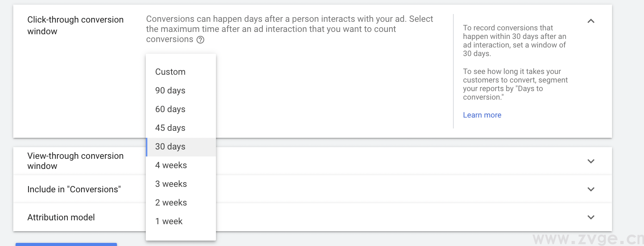The height and width of the screenshot is (246, 644).
Task: Click the View-through conversion window label
Action: pyautogui.click(x=75, y=161)
